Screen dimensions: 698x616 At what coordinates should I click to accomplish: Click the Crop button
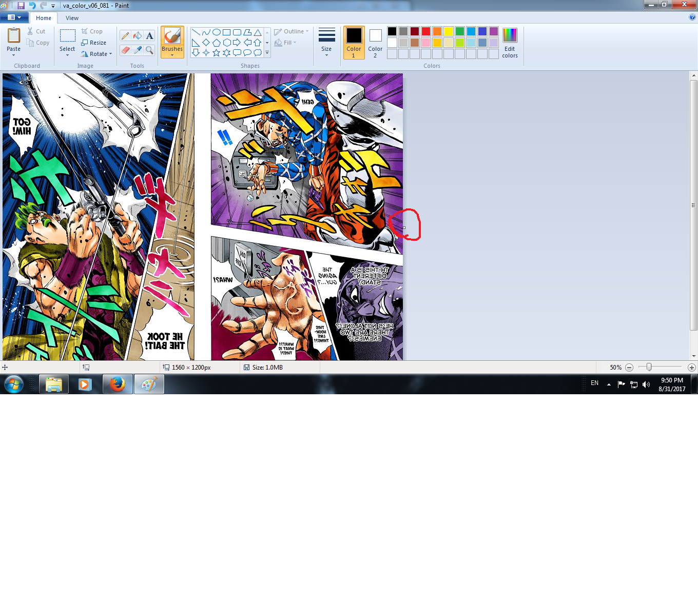[x=92, y=31]
